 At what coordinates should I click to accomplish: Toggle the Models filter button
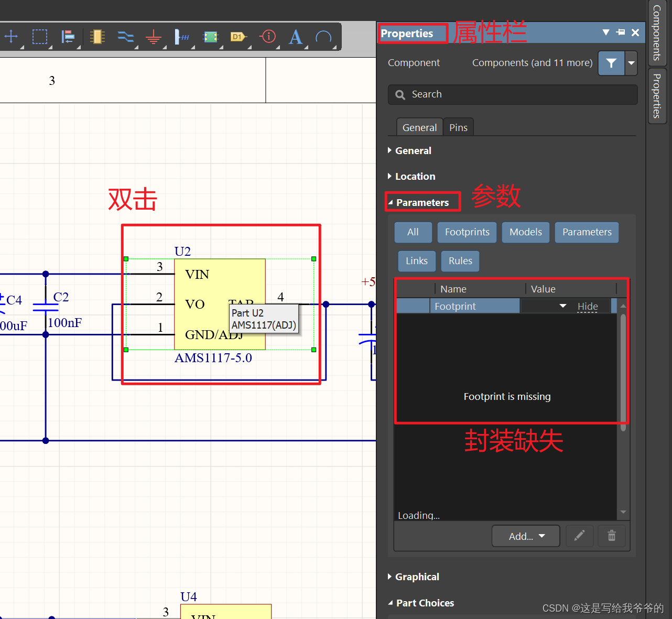[526, 232]
